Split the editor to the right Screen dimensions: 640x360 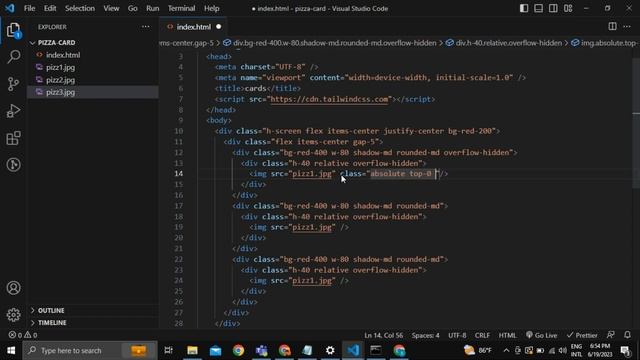click(612, 27)
